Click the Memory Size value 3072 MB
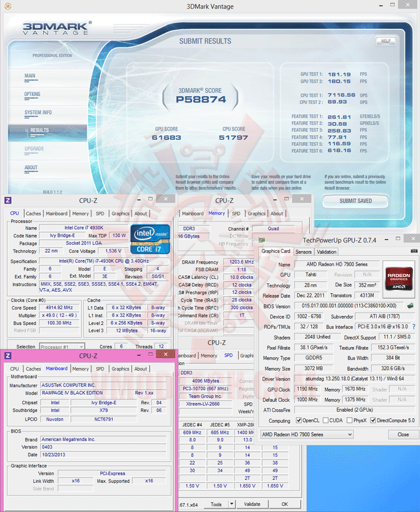 (x=313, y=369)
